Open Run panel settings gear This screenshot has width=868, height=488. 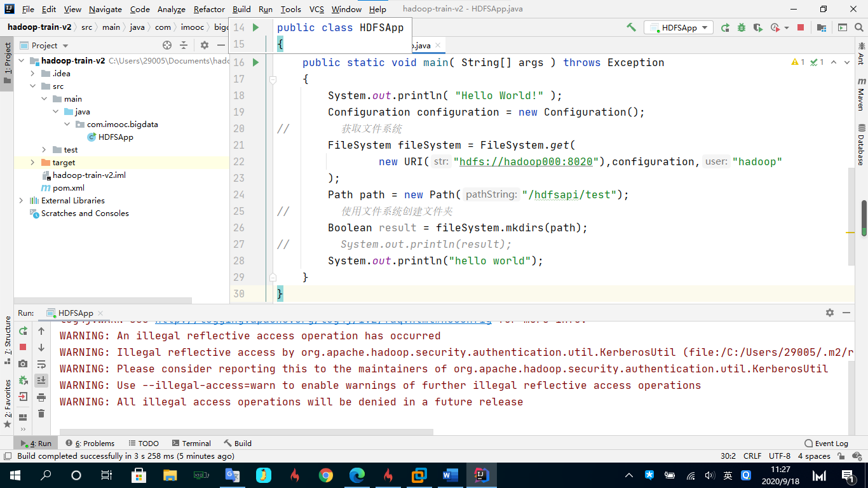pyautogui.click(x=830, y=313)
